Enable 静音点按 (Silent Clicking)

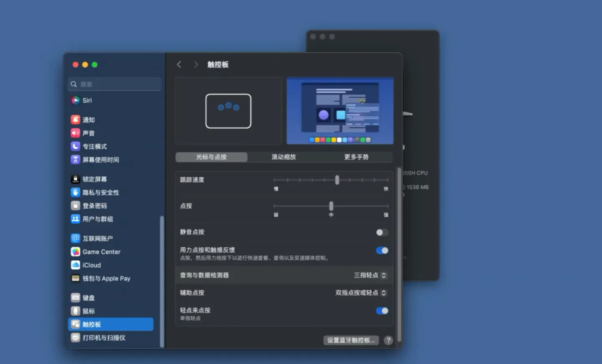point(381,232)
